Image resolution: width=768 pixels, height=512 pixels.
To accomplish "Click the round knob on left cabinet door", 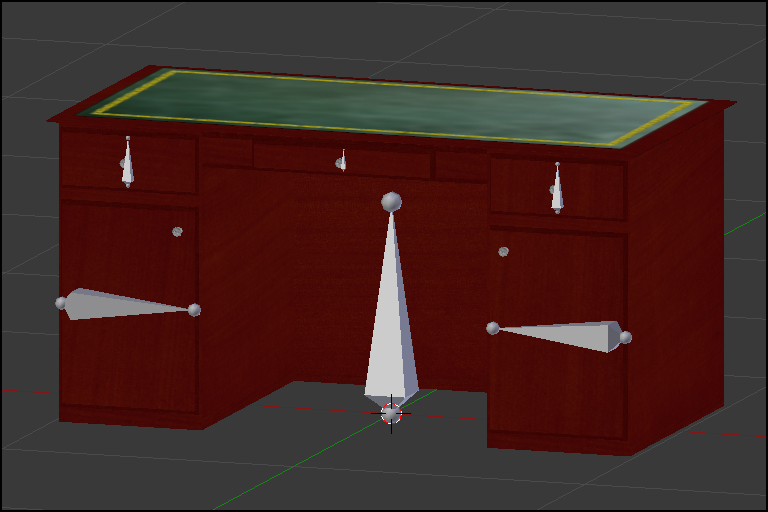I will pos(177,231).
